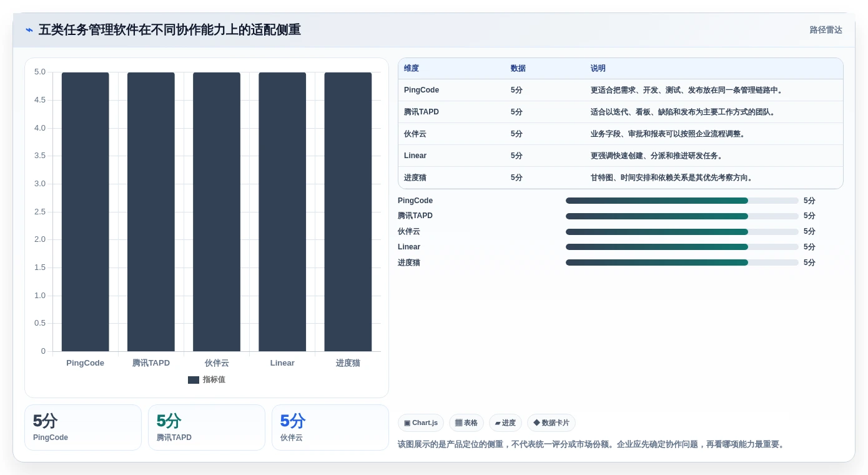This screenshot has width=868, height=475.
Task: Click the footnote starting 该图展示的是产品定位
Action: pyautogui.click(x=591, y=444)
